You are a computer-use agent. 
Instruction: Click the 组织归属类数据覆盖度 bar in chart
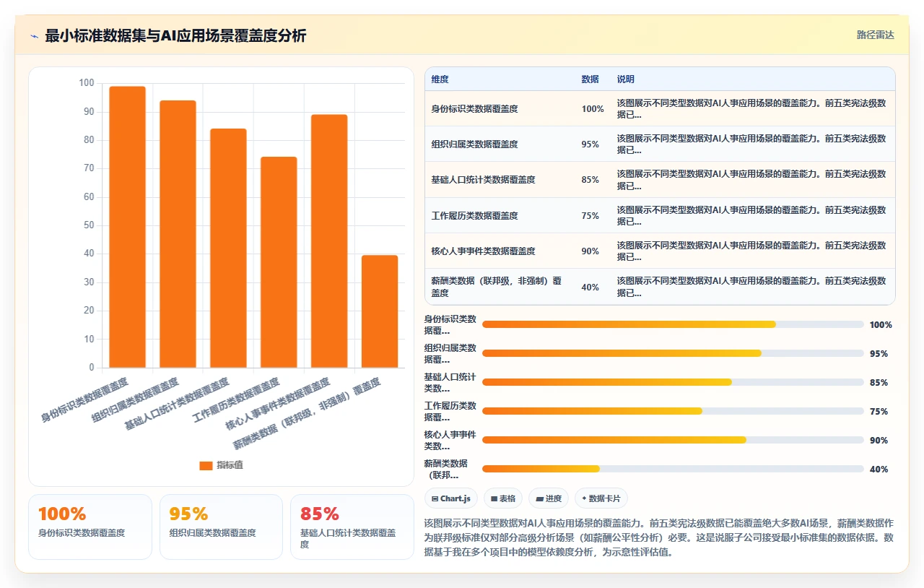pos(178,234)
